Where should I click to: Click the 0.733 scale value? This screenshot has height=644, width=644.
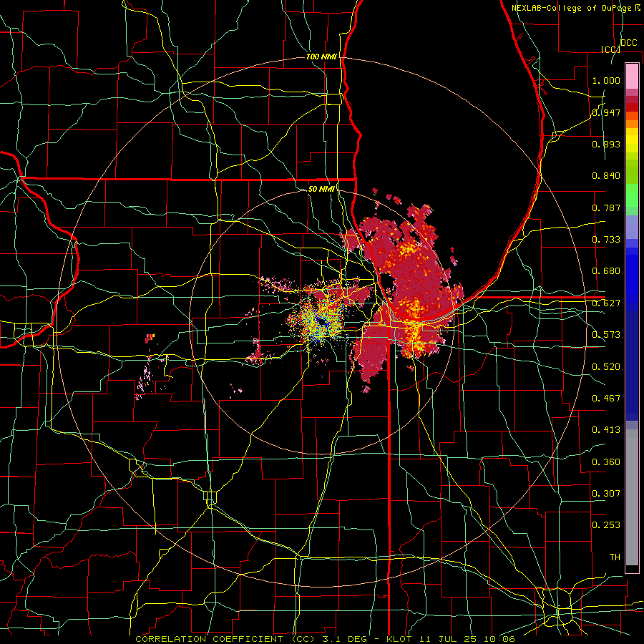(606, 240)
